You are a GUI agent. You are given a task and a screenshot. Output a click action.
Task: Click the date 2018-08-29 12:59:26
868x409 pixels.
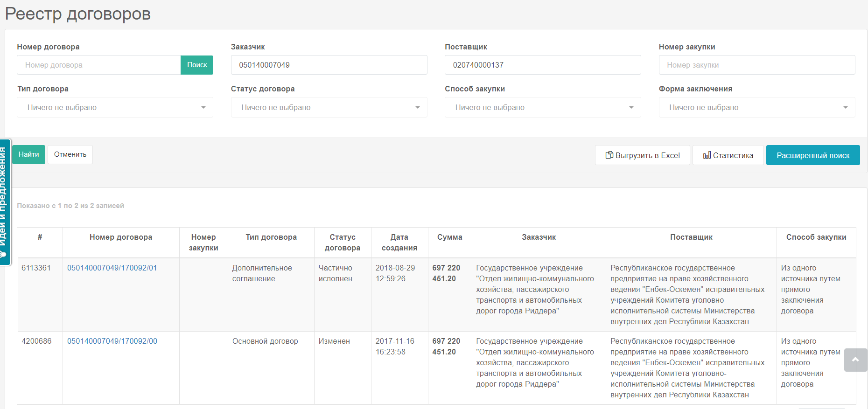tap(395, 273)
